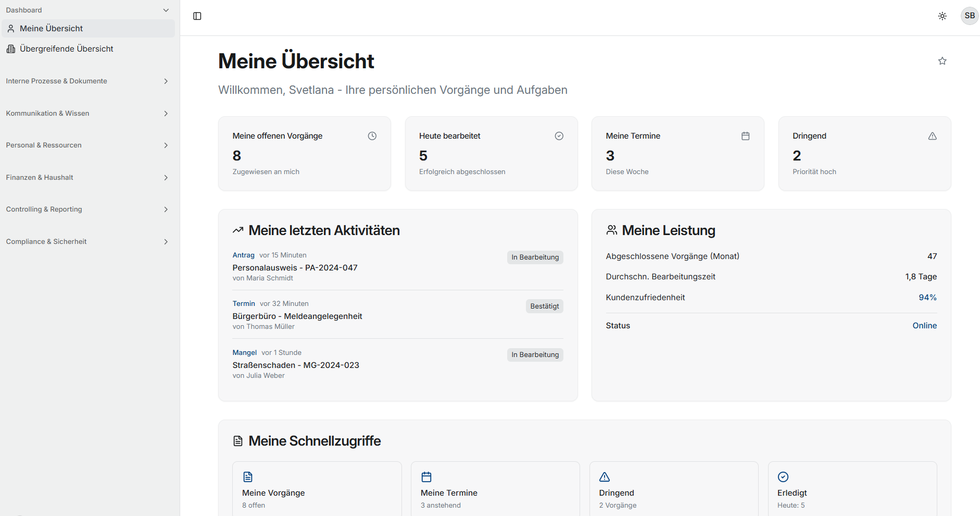This screenshot has height=516, width=980.
Task: Click warning icon in Dringend shortcut
Action: point(605,477)
